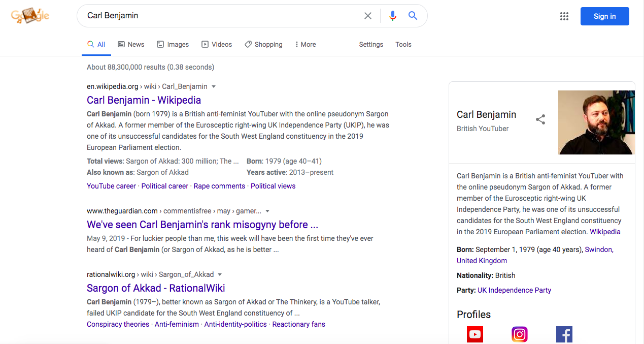Open the Facebook profile icon
644x344 pixels.
564,334
